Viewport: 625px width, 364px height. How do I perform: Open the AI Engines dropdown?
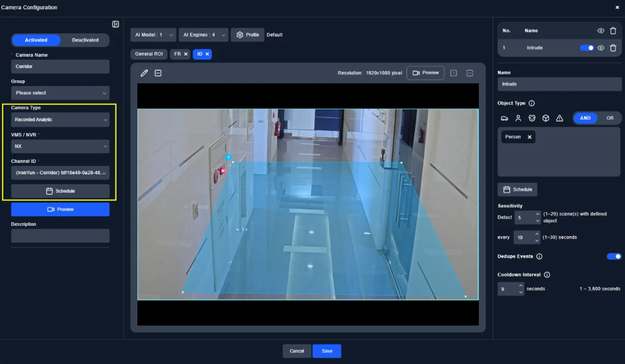coord(203,35)
